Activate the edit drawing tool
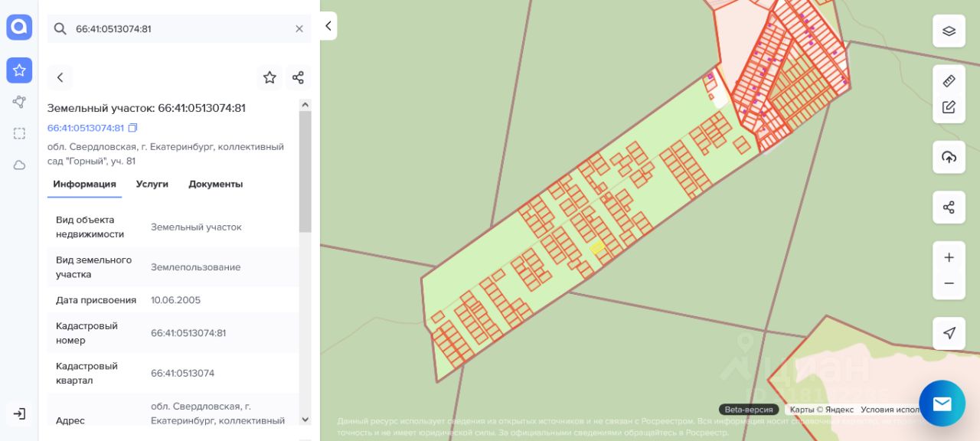Screen dimensions: 980x441 (x=949, y=107)
